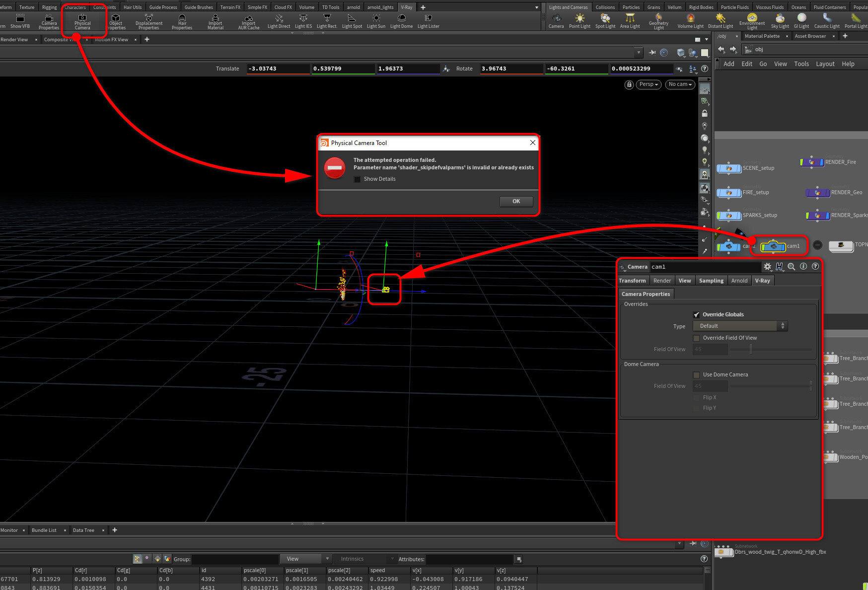Click the Attributes filter field
The width and height of the screenshot is (868, 590).
[469, 560]
